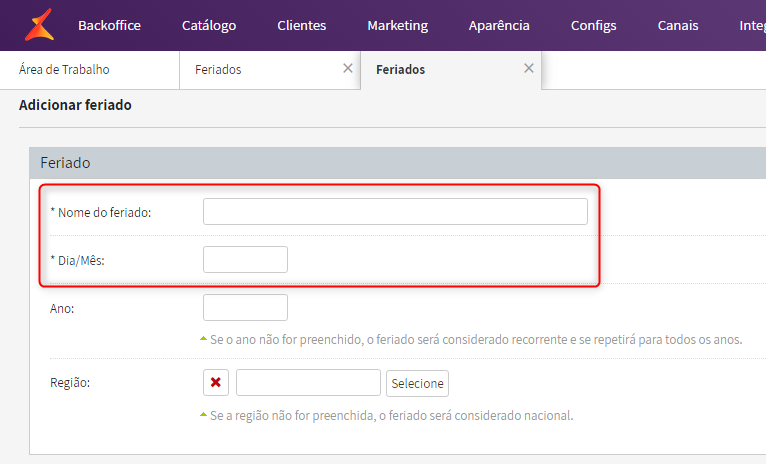Image resolution: width=766 pixels, height=464 pixels.
Task: Click the Nome do feriado label
Action: (101, 212)
